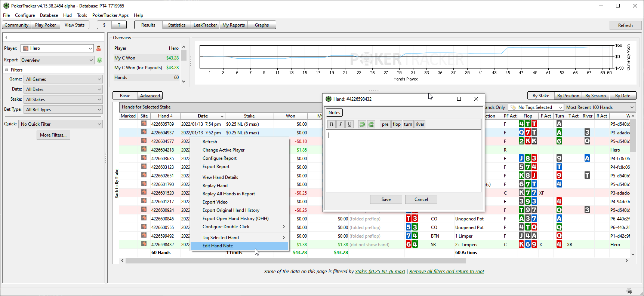Redo the note edit
Image resolution: width=644 pixels, height=296 pixels.
click(x=371, y=124)
